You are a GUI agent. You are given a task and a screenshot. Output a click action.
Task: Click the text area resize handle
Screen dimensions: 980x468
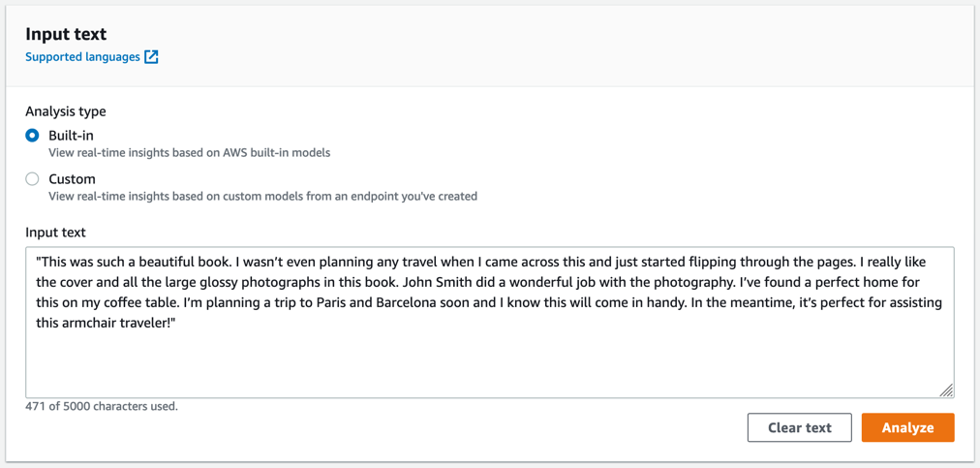point(946,390)
